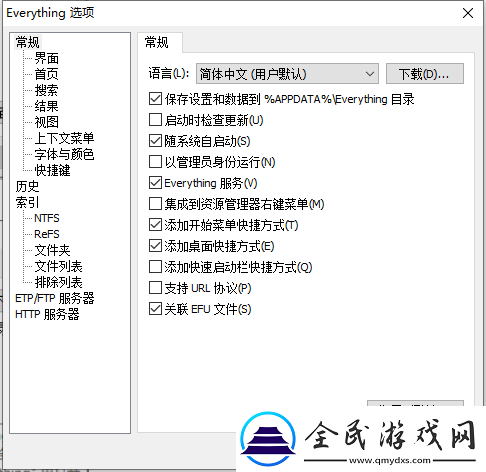Enable 添加快速启动栏快捷方式(Q) checkbox
This screenshot has width=486, height=472.
pyautogui.click(x=155, y=267)
